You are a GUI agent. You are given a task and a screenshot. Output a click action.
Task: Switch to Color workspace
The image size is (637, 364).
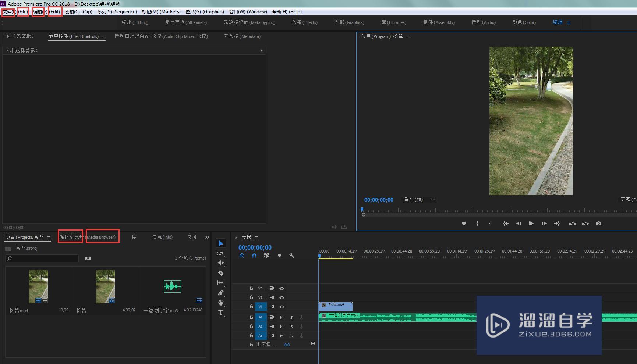click(x=524, y=22)
